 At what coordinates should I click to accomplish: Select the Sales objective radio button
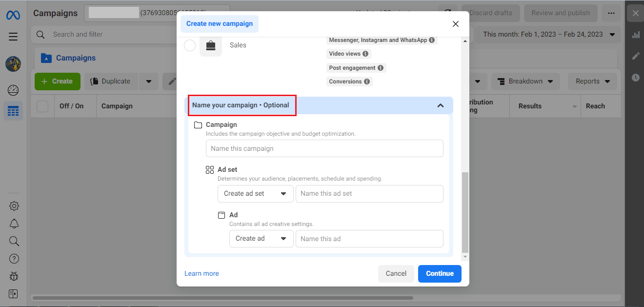pyautogui.click(x=190, y=45)
